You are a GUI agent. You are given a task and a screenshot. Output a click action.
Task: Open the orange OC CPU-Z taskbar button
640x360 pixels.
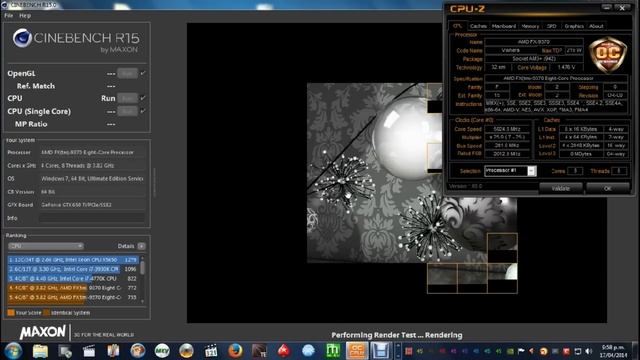[x=357, y=351]
